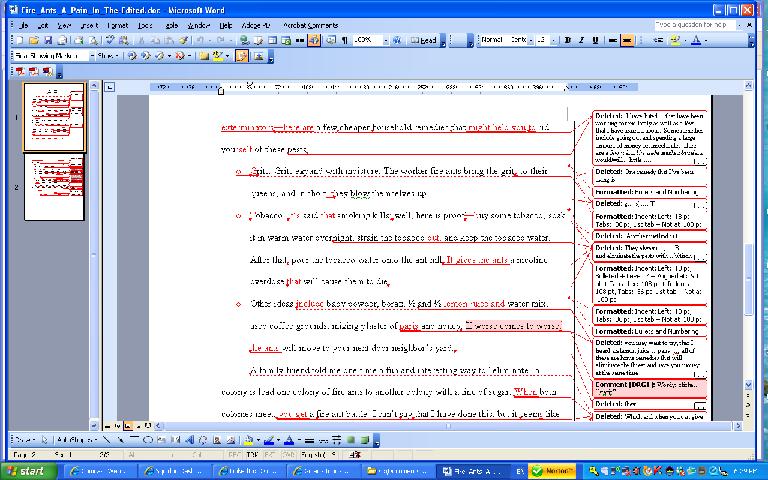This screenshot has width=768, height=480.
Task: Switch to Read layout view
Action: pyautogui.click(x=424, y=40)
